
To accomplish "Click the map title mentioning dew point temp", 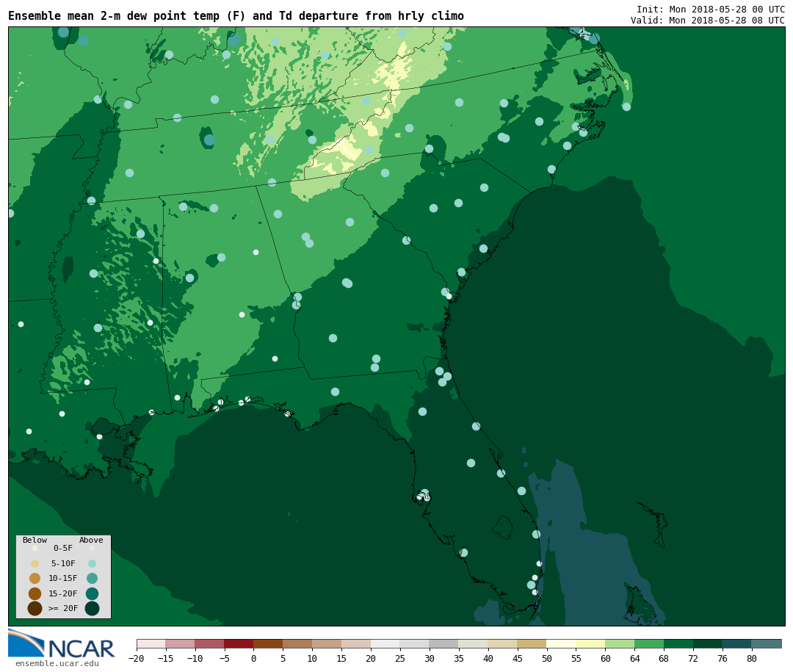I will coord(236,15).
